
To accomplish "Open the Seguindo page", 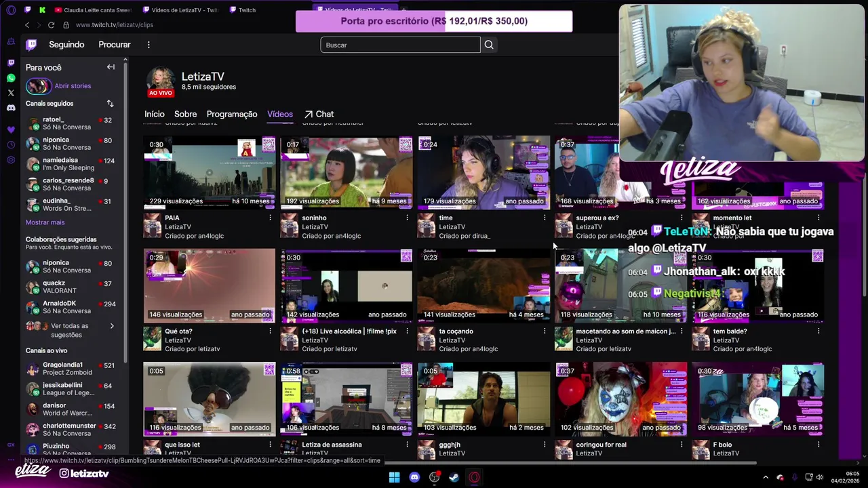I will [66, 45].
